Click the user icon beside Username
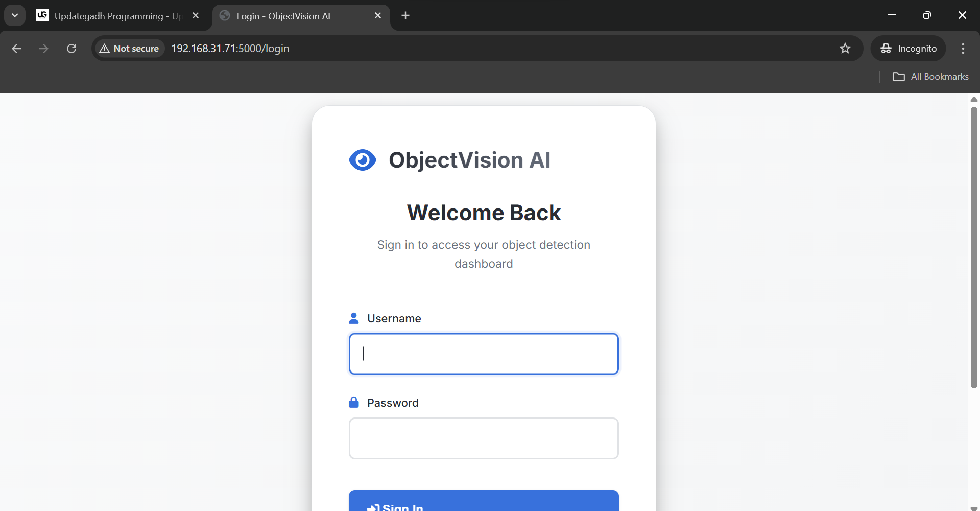 (x=353, y=318)
